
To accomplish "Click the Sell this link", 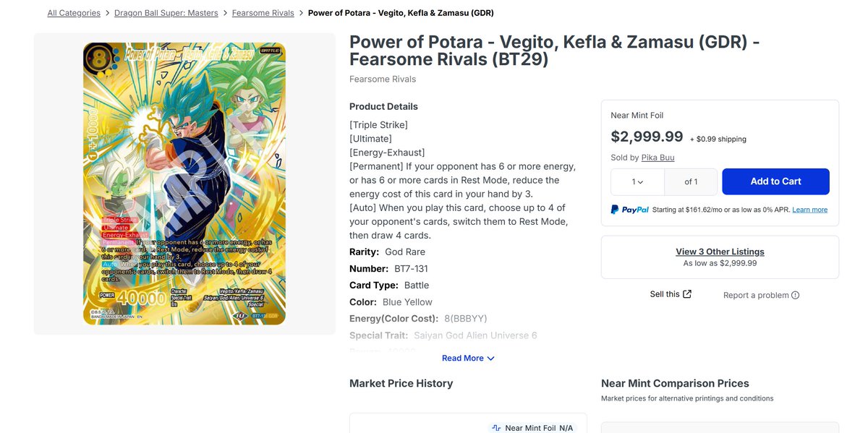I will [665, 294].
